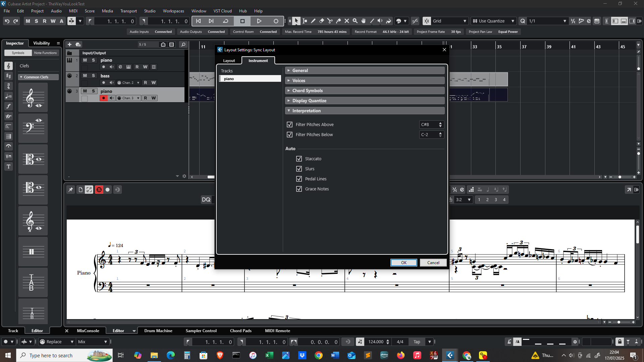Switch to the Layout tab
644x362 pixels.
click(x=229, y=60)
